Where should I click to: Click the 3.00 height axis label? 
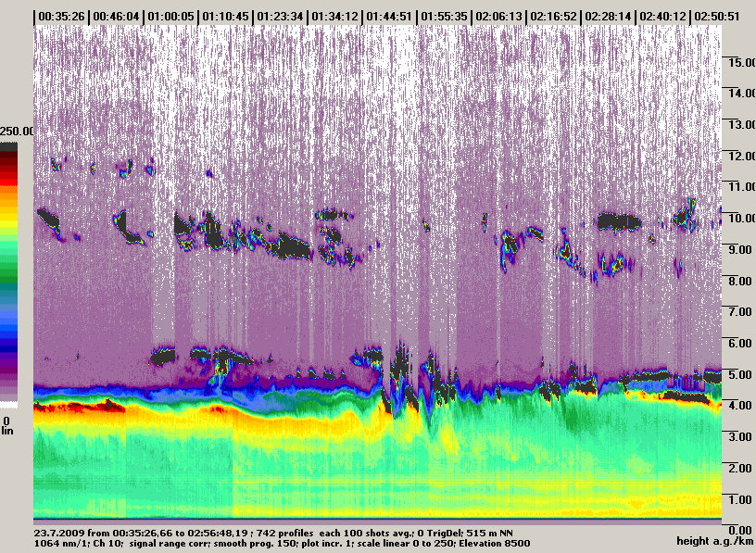coord(742,437)
